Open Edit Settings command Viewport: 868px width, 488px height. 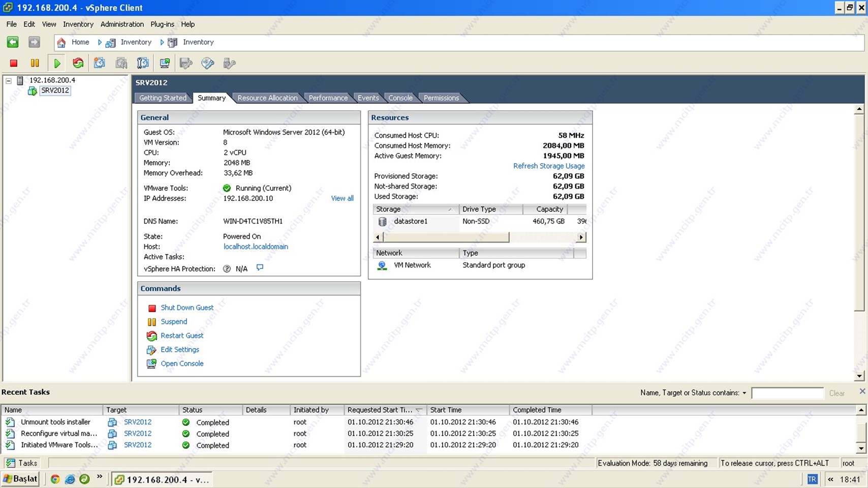click(x=180, y=350)
